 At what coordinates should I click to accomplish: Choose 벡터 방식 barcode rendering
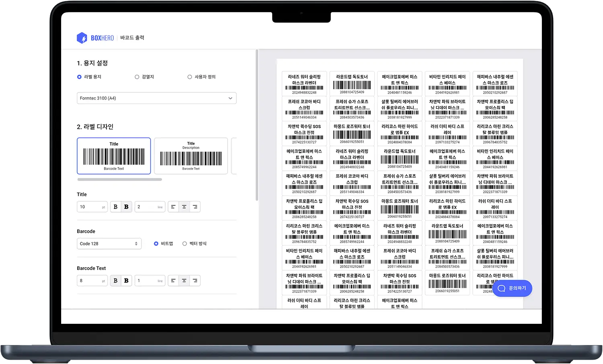pos(195,243)
